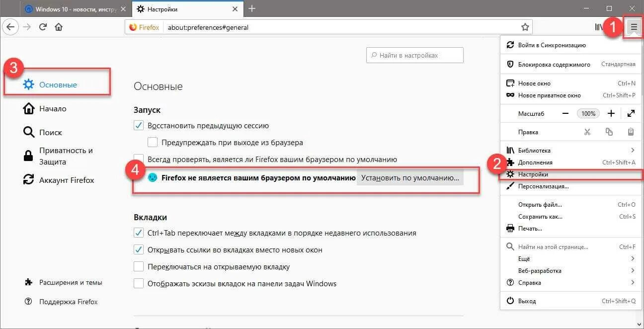This screenshot has width=644, height=329.
Task: Open Расширения и темы link
Action: coord(64,282)
